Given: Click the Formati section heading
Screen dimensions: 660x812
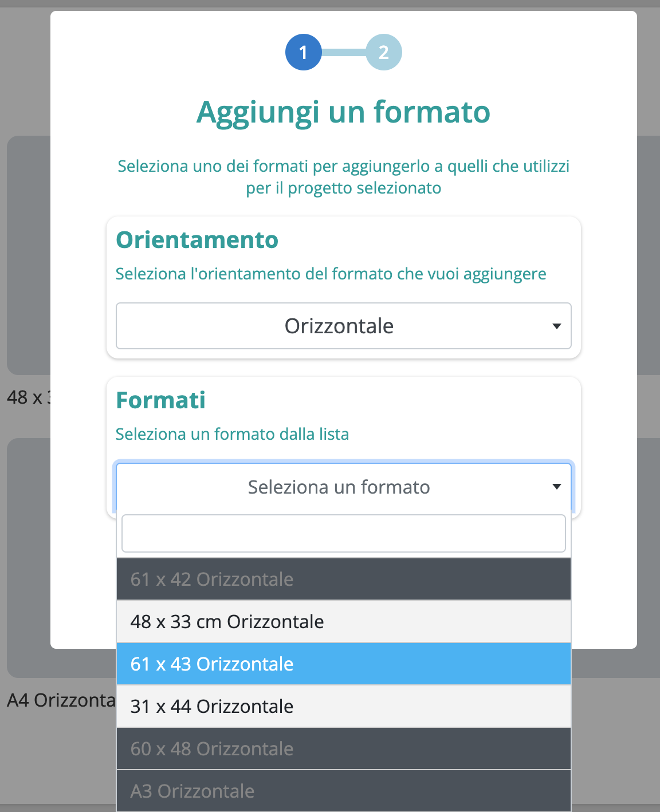Looking at the screenshot, I should pos(161,400).
